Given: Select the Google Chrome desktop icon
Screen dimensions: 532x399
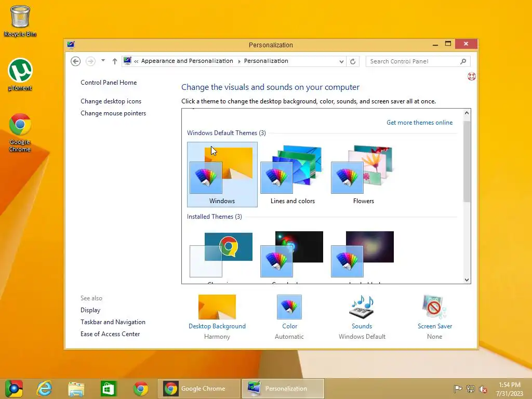Looking at the screenshot, I should click(x=20, y=132).
